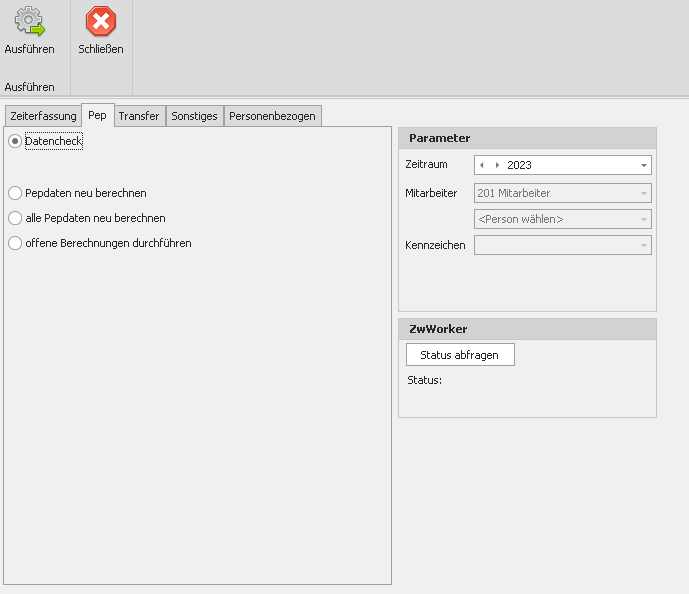Switch to the Personenbezogen tab
This screenshot has width=689, height=594.
(x=272, y=116)
